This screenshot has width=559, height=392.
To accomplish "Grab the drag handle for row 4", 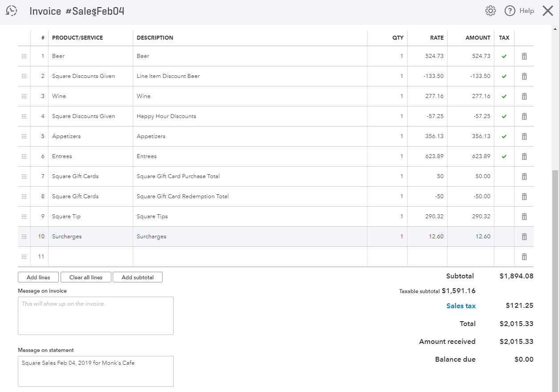I will (24, 116).
